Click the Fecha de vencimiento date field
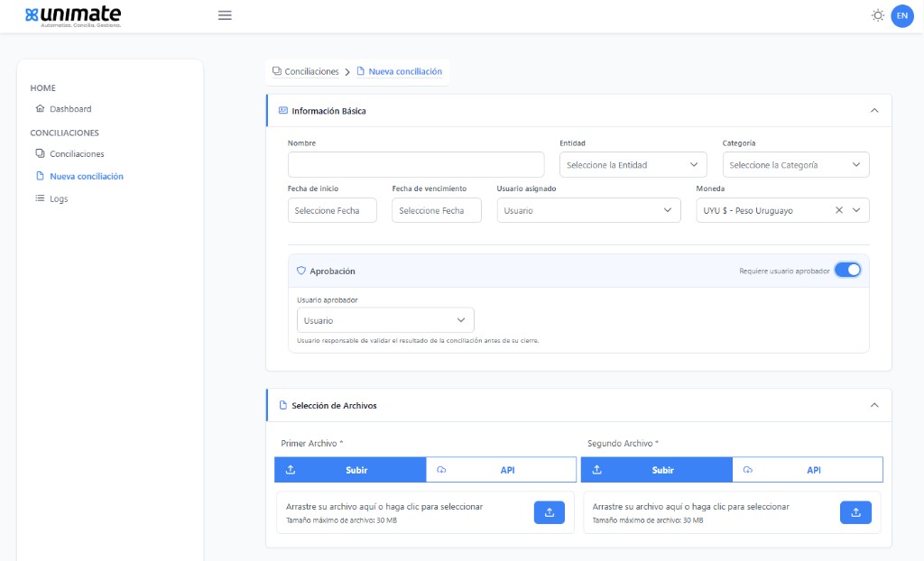Screen dimensions: 924x561 [x=437, y=210]
